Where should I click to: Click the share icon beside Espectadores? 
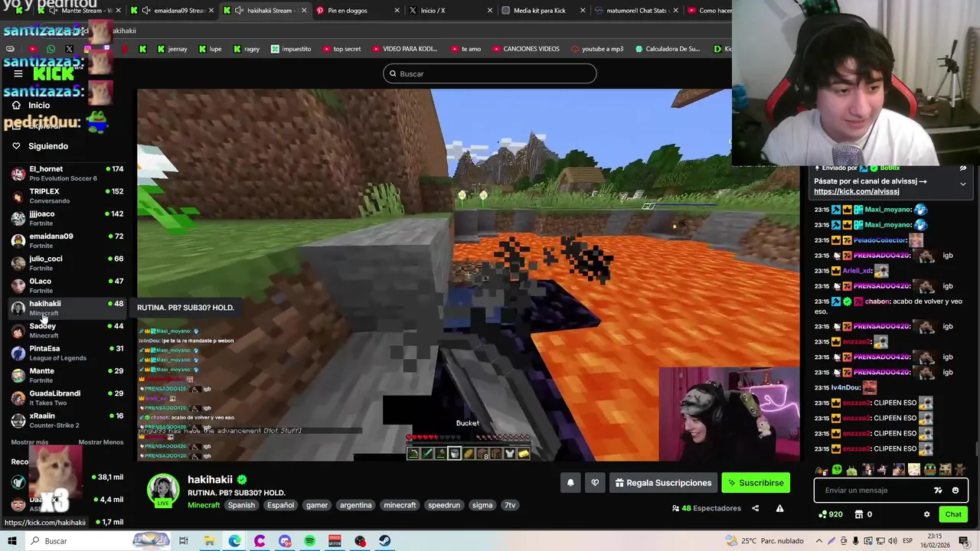pos(755,508)
